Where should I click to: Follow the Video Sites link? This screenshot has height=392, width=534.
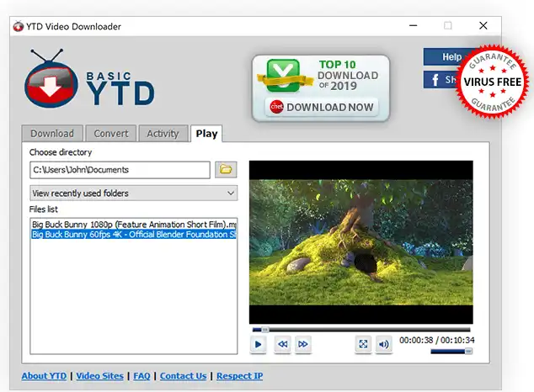[x=99, y=376]
